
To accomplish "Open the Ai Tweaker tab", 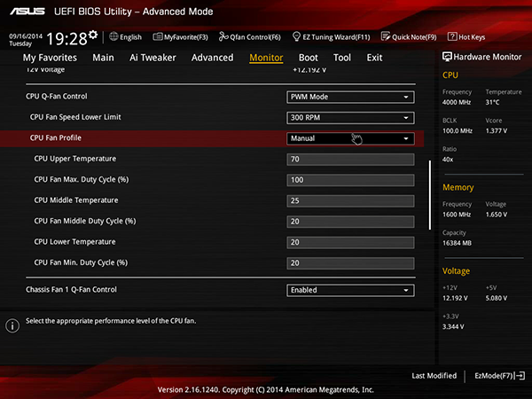I will click(x=153, y=58).
